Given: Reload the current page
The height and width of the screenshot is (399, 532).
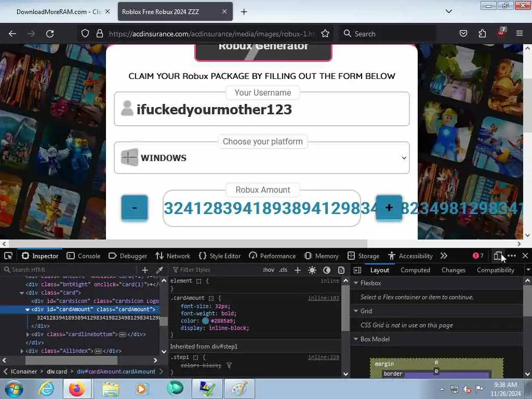Looking at the screenshot, I should pos(50,34).
